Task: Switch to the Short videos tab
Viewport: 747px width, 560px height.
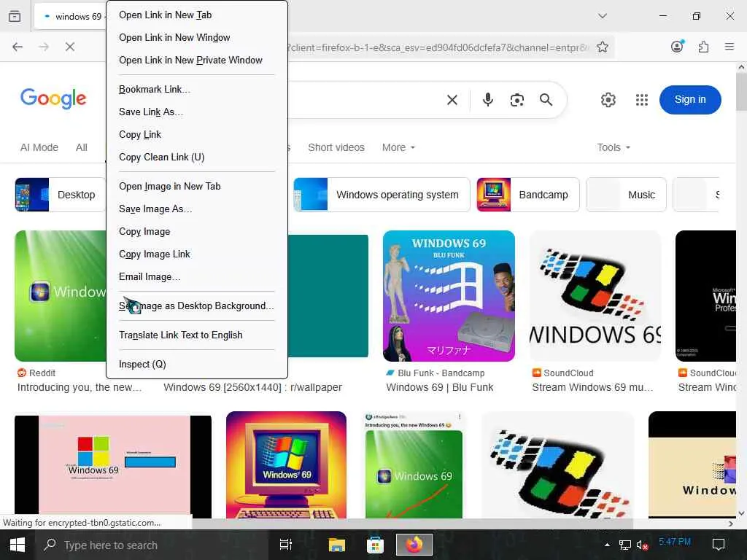Action: 336,147
